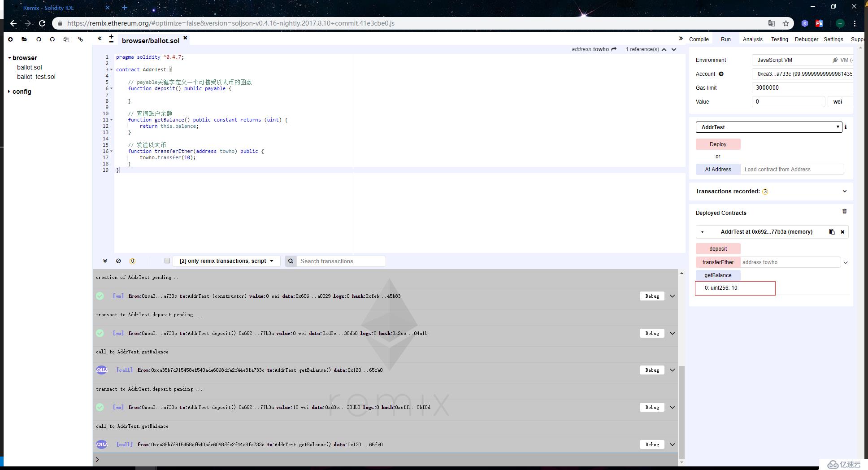Open ballot_test.sol in file explorer

point(36,77)
